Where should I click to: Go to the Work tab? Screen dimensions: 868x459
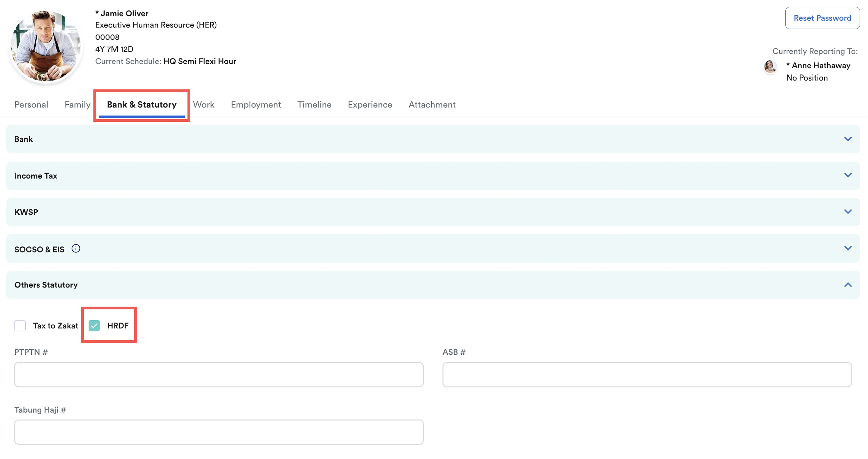pyautogui.click(x=204, y=104)
